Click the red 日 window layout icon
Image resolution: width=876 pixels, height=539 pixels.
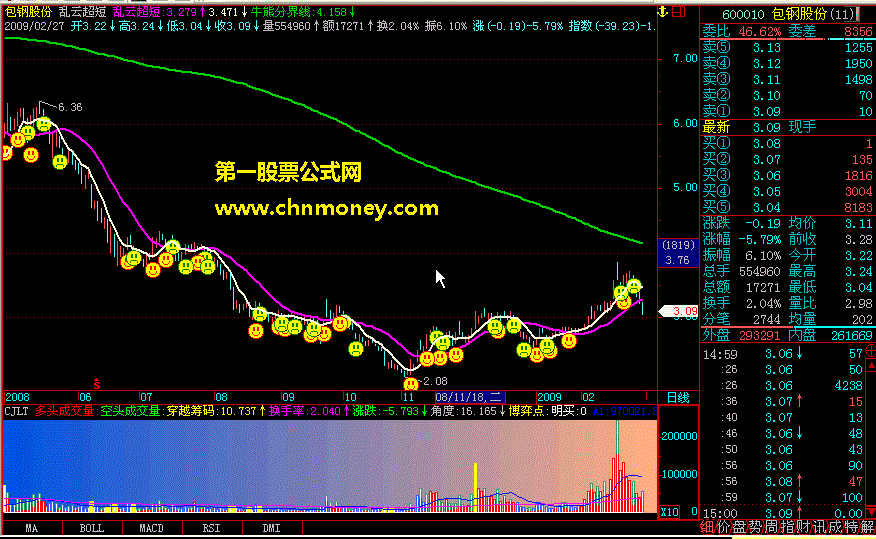(x=679, y=11)
